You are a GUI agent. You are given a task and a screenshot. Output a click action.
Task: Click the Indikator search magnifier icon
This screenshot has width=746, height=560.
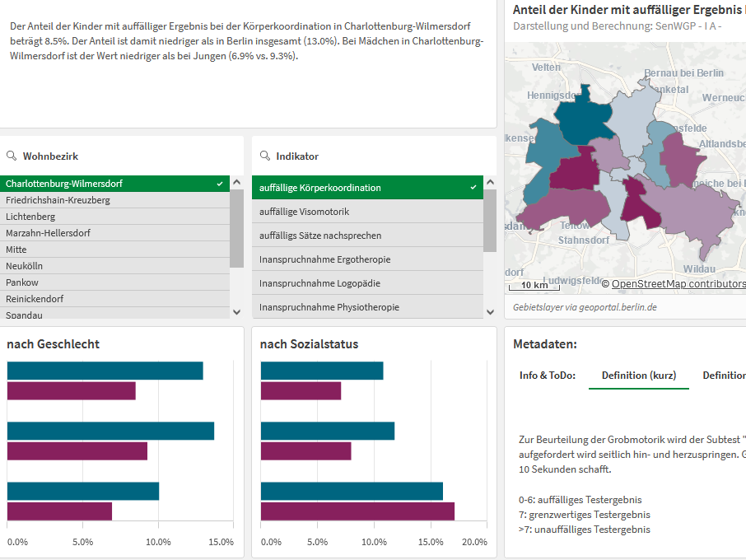(x=265, y=156)
